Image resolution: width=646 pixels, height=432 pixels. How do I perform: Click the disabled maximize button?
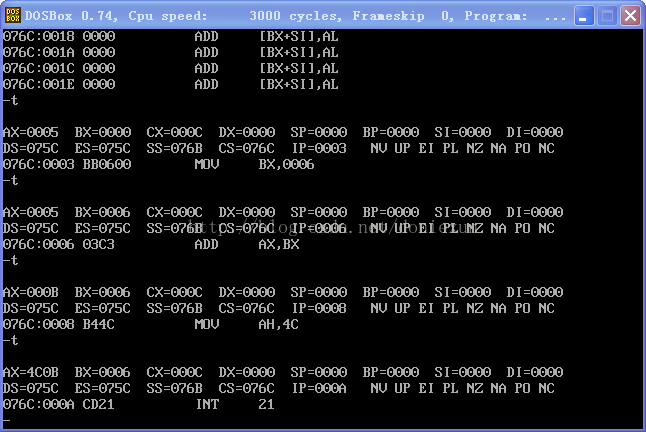coord(607,16)
